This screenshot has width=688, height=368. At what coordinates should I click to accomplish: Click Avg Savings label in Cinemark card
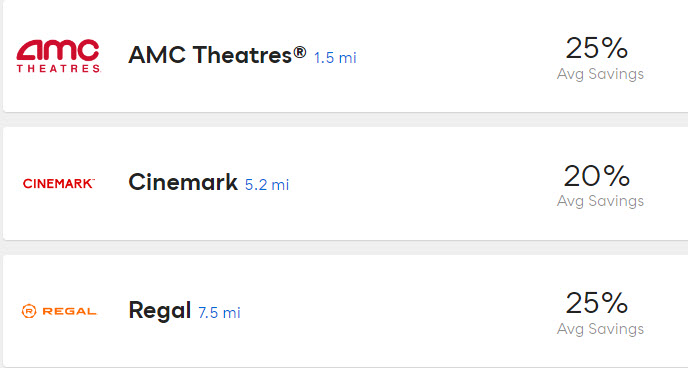tap(600, 201)
